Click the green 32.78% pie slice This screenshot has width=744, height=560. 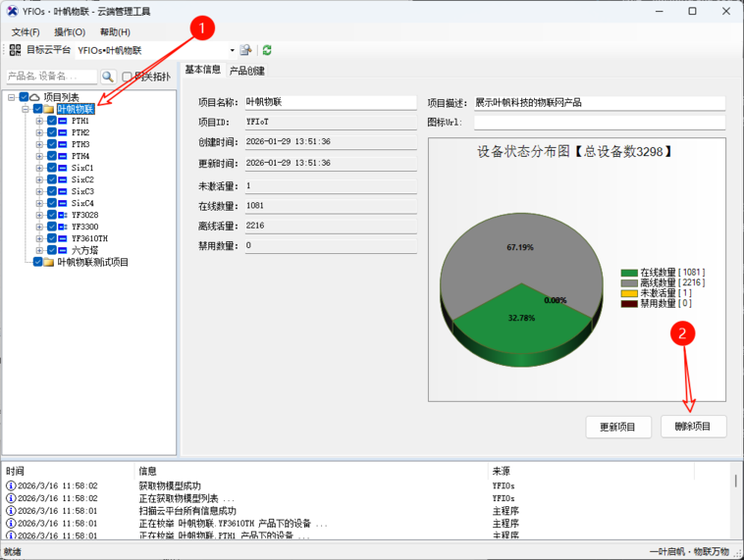[x=521, y=317]
